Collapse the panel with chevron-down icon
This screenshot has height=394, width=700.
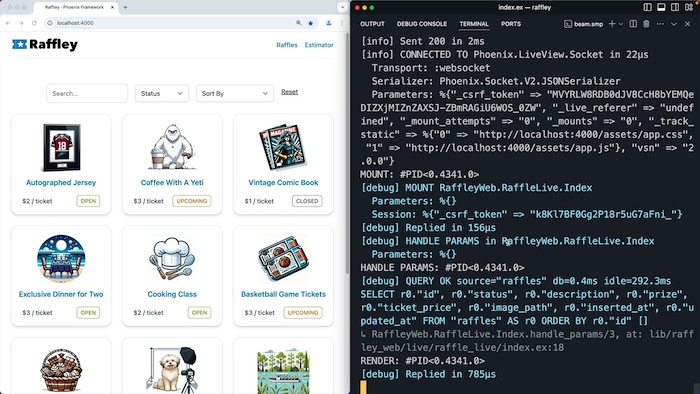[674, 24]
